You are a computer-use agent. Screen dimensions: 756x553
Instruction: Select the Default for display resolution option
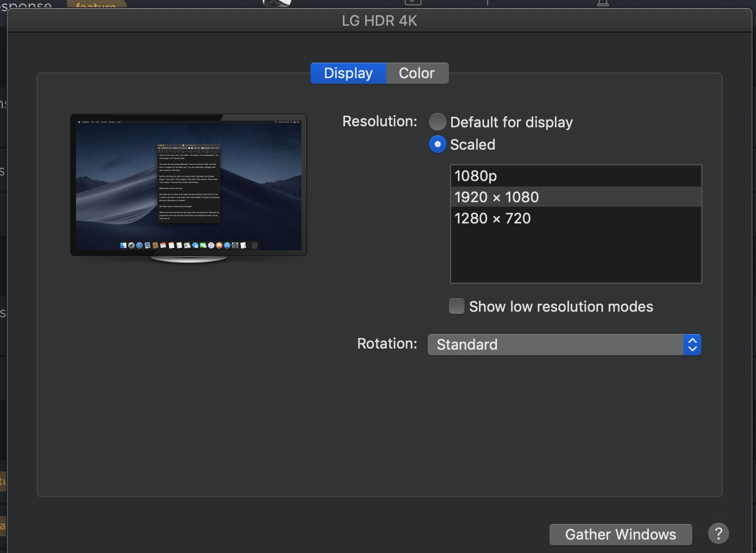point(438,122)
